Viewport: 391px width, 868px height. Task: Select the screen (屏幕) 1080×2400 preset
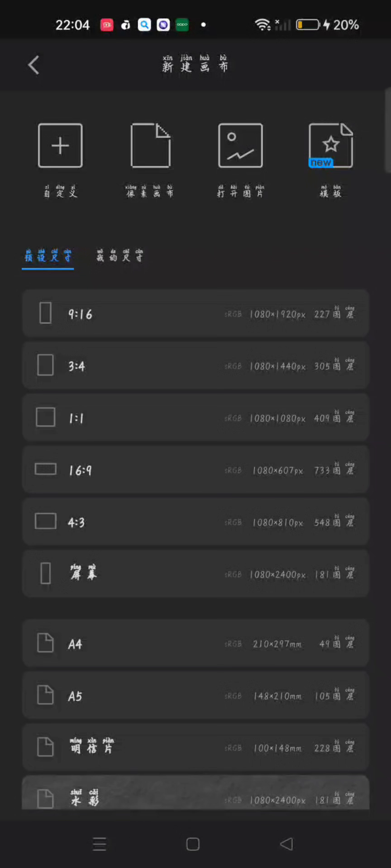(195, 574)
